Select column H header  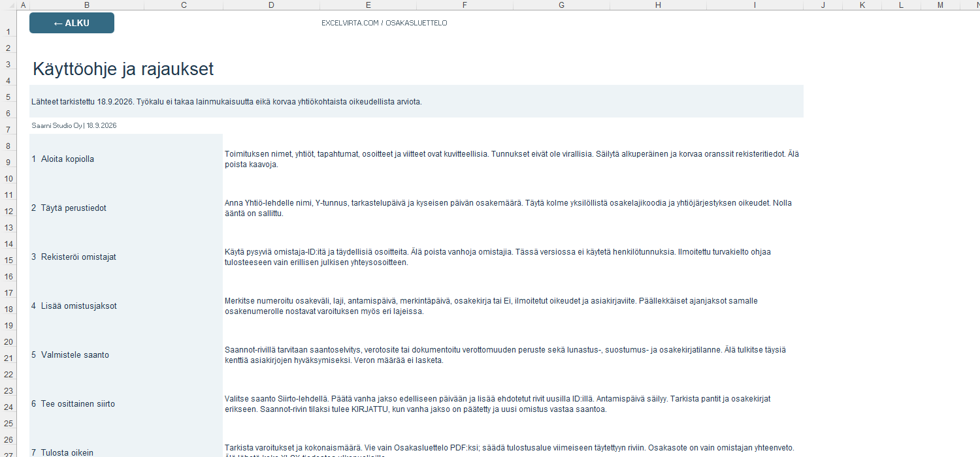659,5
